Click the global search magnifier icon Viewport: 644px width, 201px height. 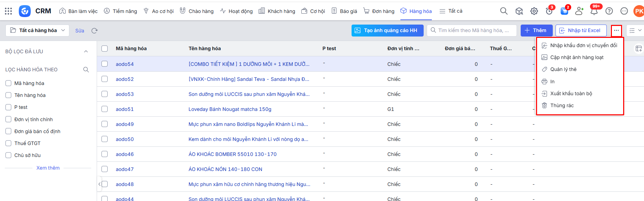point(504,11)
